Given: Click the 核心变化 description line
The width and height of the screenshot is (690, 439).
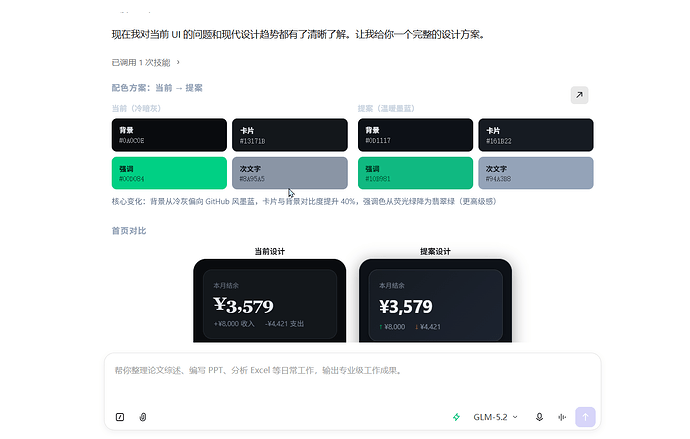Looking at the screenshot, I should 304,201.
